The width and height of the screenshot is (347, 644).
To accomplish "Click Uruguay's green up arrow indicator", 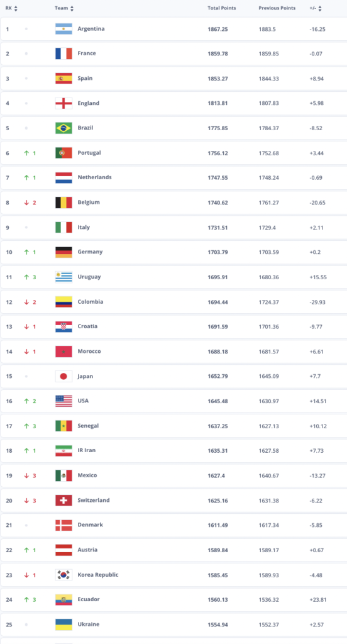I will coord(26,277).
